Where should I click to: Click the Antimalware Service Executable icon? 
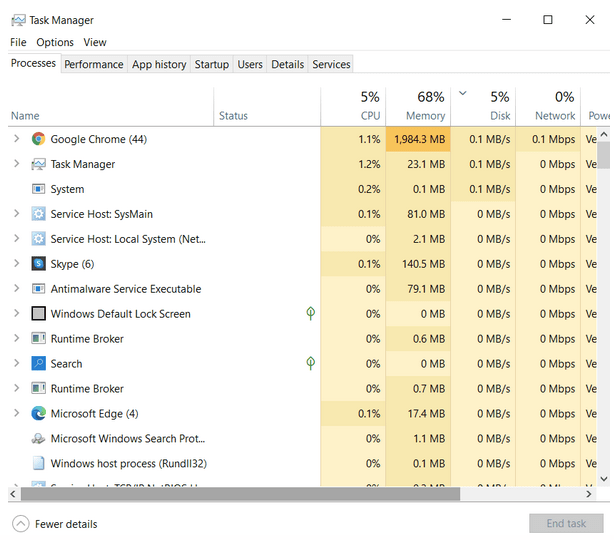pos(38,289)
